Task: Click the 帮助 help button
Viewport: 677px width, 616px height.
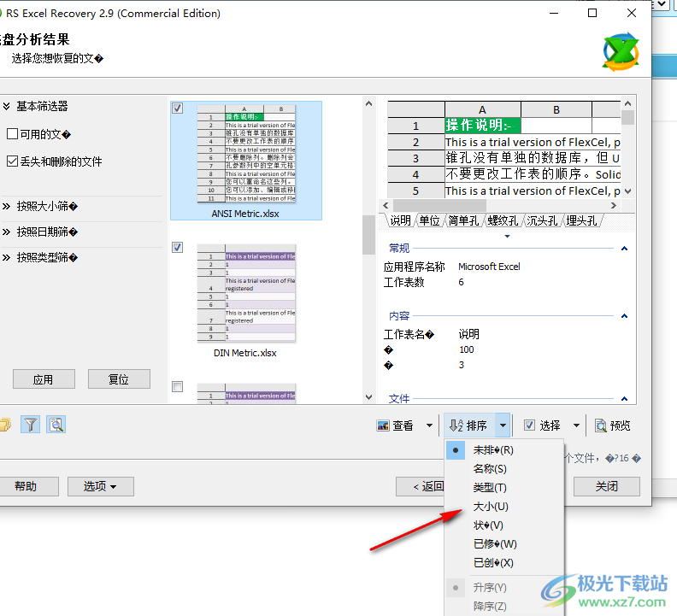Action: (26, 486)
